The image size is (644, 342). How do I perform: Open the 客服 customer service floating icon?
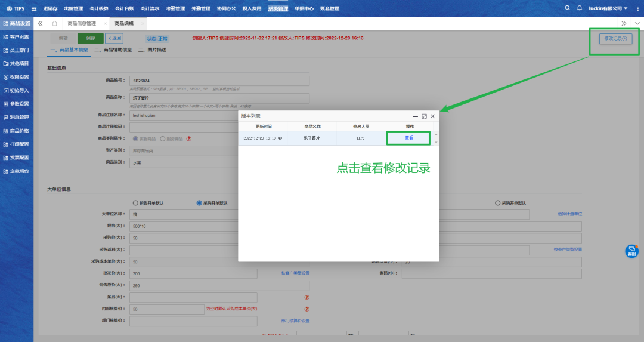coord(631,251)
